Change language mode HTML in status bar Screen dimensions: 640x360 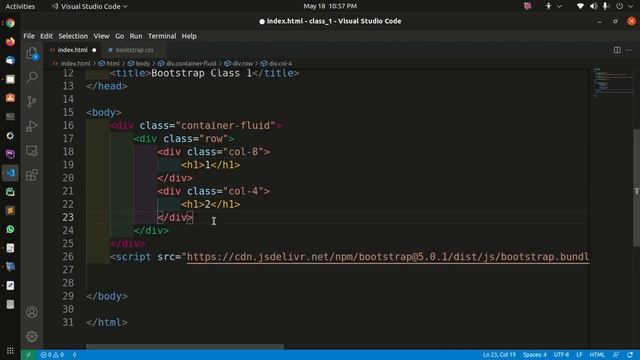click(x=597, y=355)
